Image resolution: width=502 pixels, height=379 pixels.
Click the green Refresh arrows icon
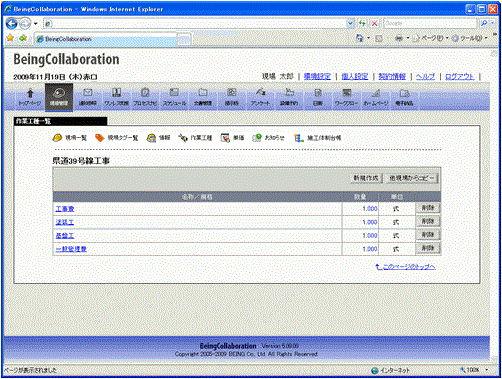click(362, 23)
